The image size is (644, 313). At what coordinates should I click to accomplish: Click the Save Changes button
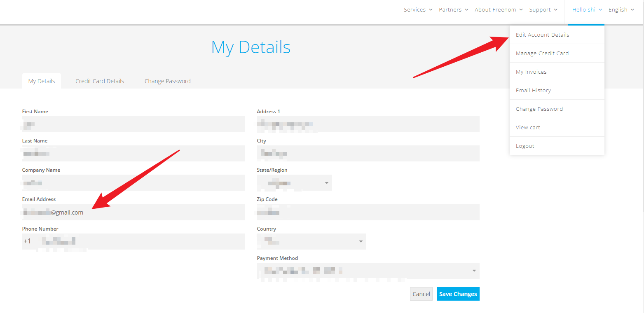(x=458, y=294)
